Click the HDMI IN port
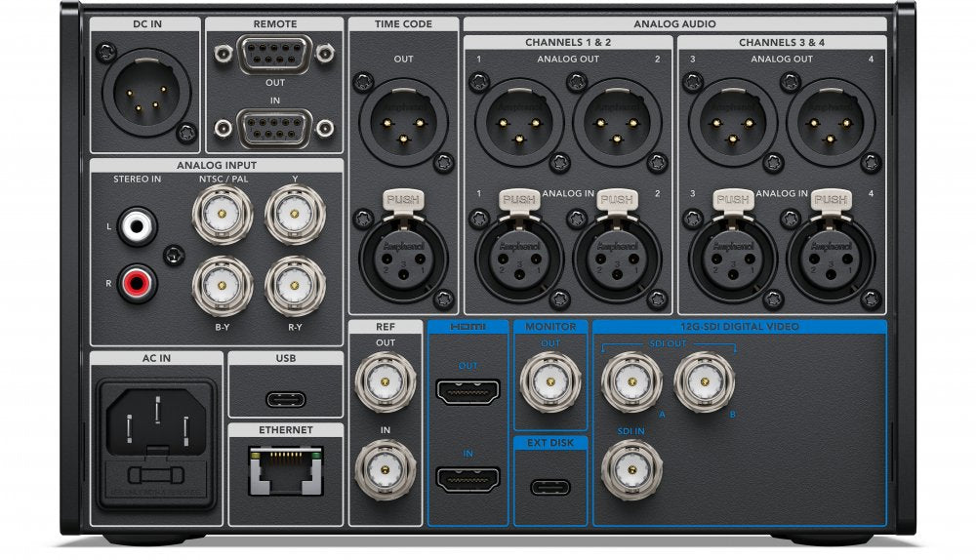This screenshot has width=976, height=560. pyautogui.click(x=468, y=479)
